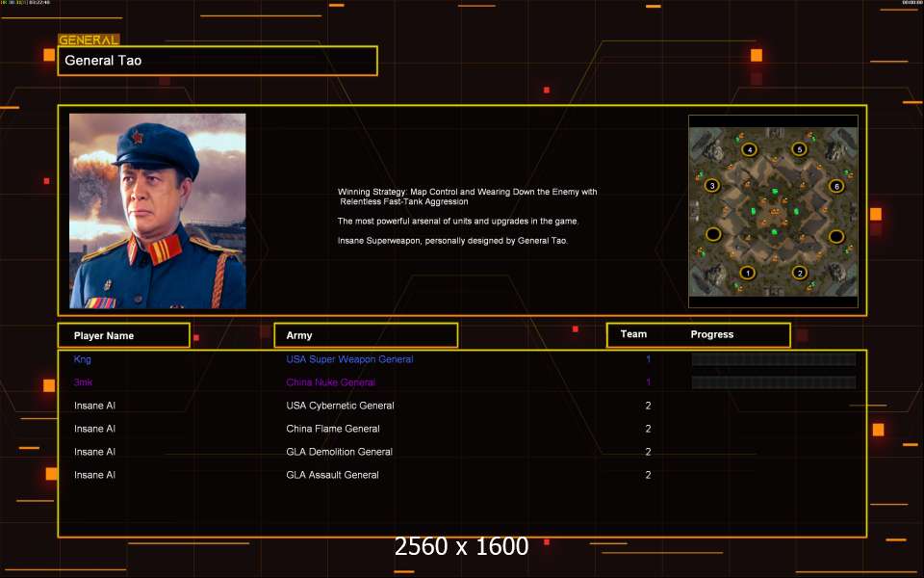Click start position marker 2 on minimap
924x578 pixels.
(x=800, y=273)
